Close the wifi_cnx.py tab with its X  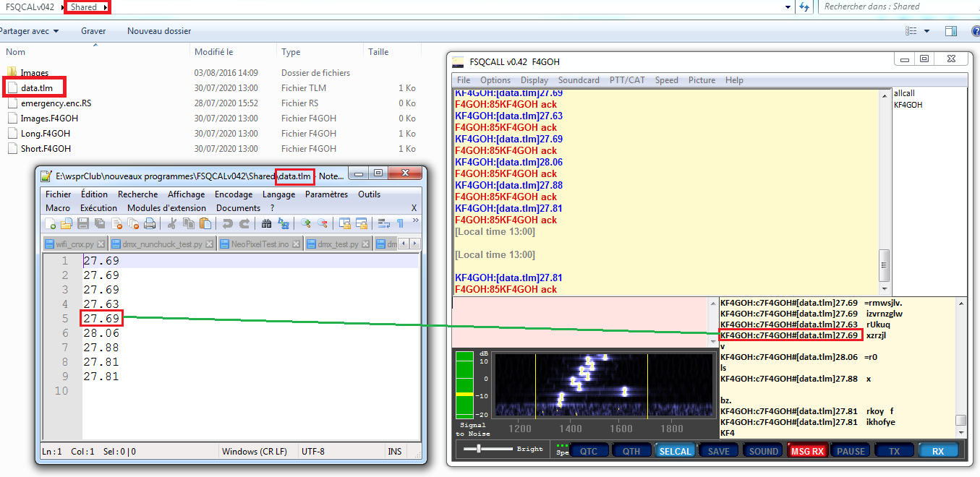(101, 244)
